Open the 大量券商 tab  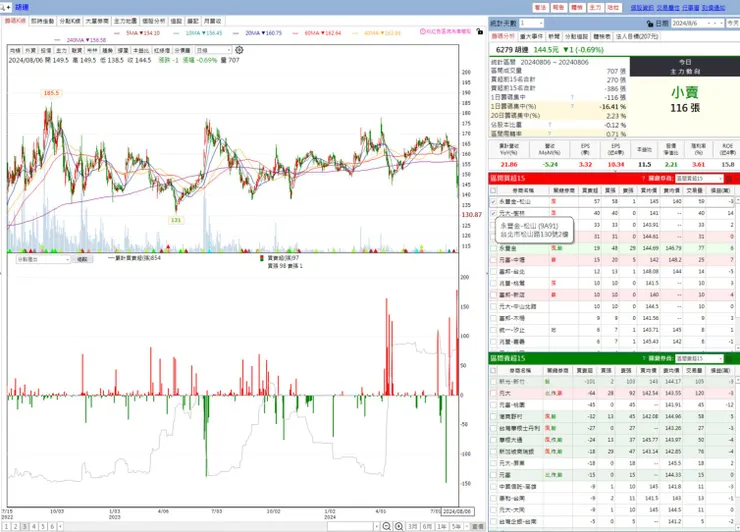click(97, 21)
